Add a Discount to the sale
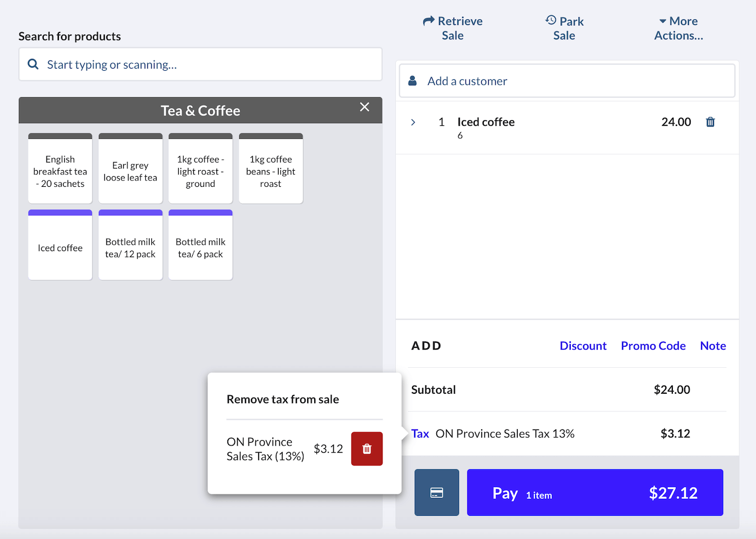 pos(583,346)
